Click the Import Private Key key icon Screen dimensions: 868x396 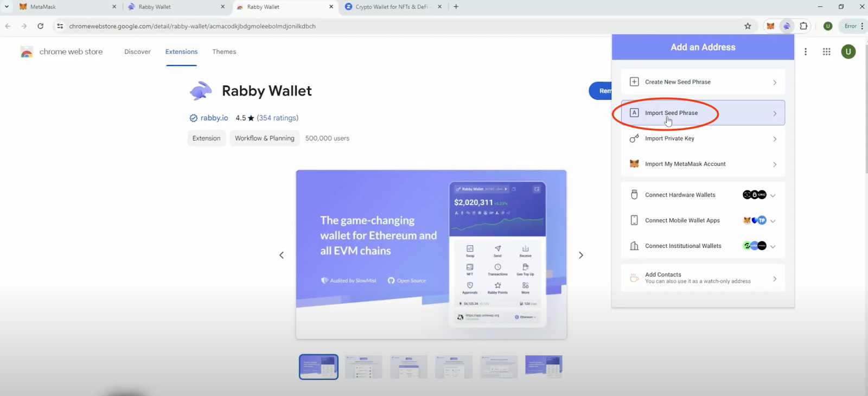pos(634,138)
